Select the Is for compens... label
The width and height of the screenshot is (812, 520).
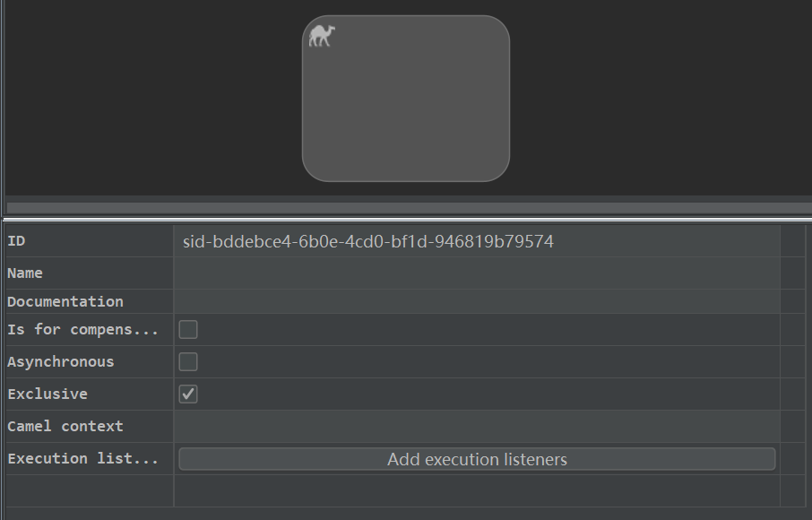point(82,329)
